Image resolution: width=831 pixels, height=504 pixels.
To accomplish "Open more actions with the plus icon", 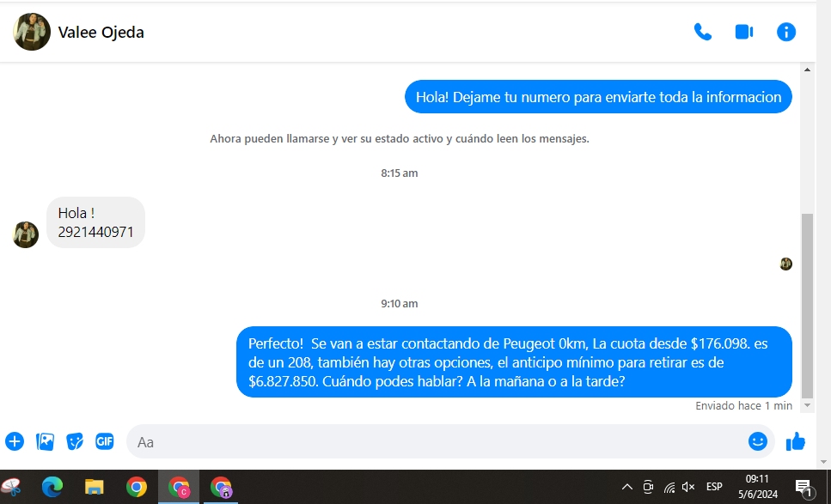I will (15, 441).
